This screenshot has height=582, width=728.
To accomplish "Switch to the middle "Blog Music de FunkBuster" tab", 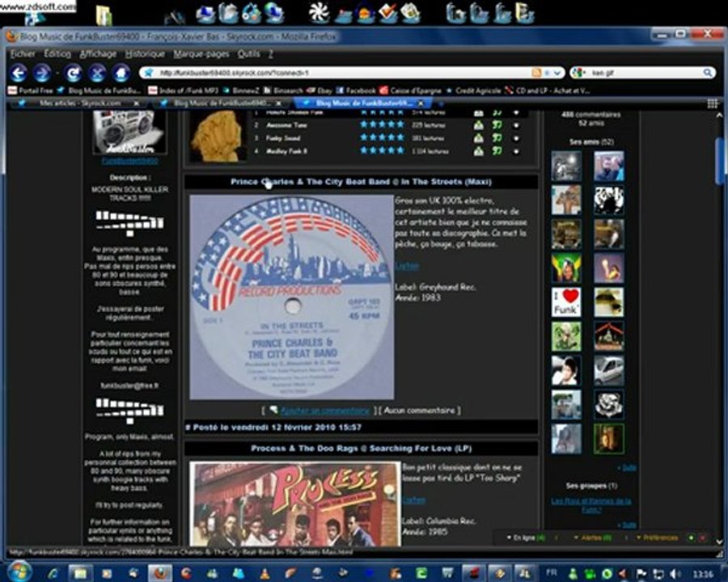I will click(219, 103).
